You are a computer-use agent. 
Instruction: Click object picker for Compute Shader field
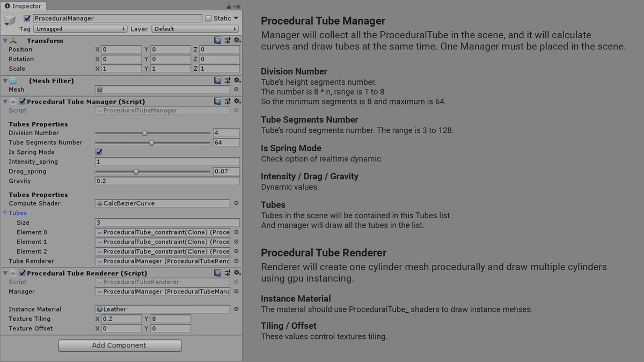[236, 203]
